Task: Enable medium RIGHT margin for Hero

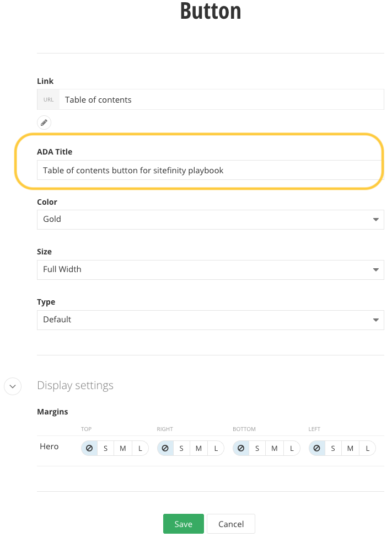Action: tap(198, 448)
